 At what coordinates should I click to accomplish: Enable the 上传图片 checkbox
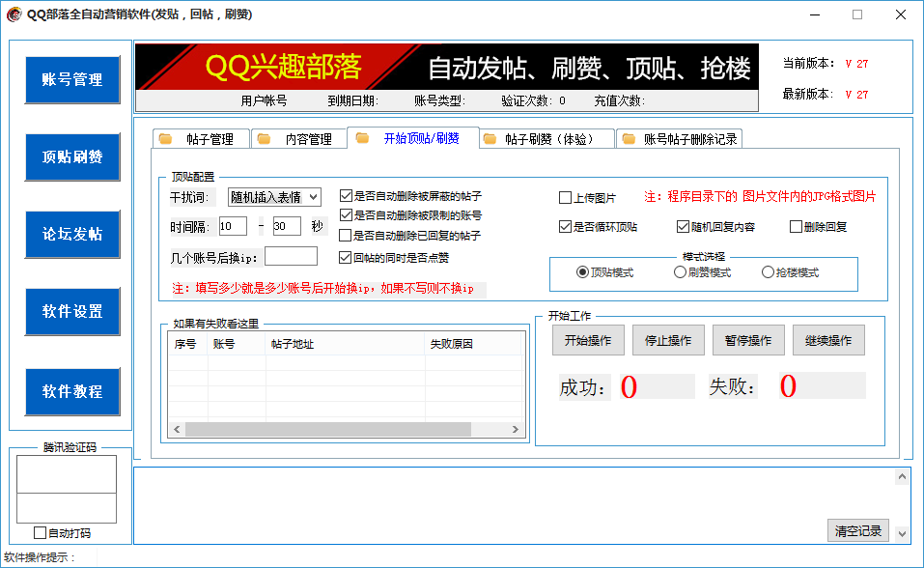[566, 198]
